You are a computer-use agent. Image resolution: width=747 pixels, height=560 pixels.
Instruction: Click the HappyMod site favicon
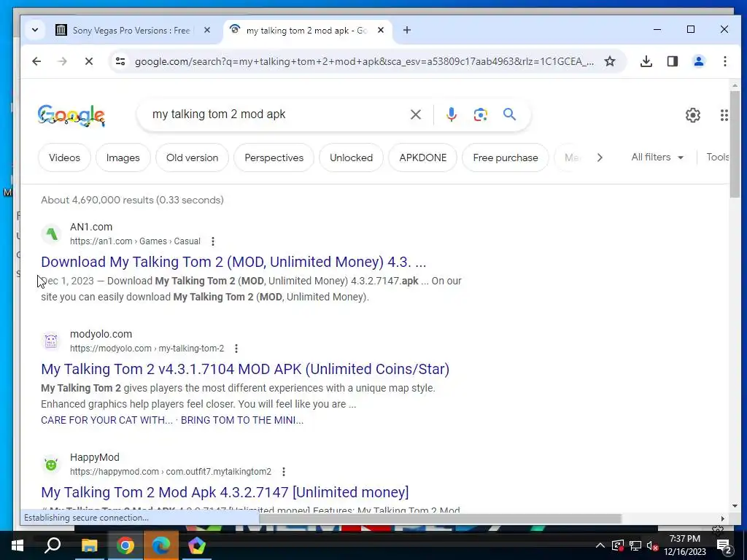click(51, 464)
